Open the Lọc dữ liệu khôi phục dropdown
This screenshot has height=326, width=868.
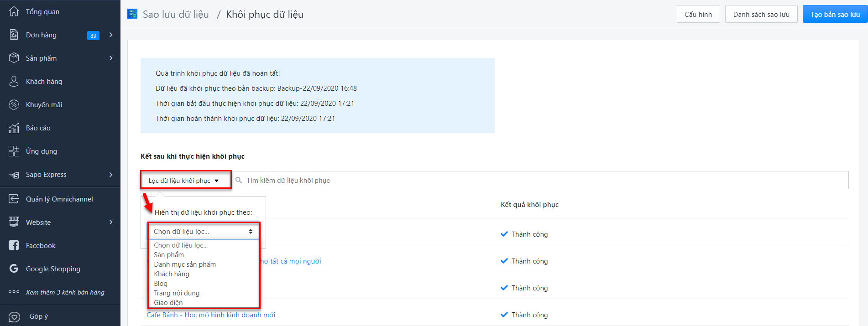[x=185, y=181]
